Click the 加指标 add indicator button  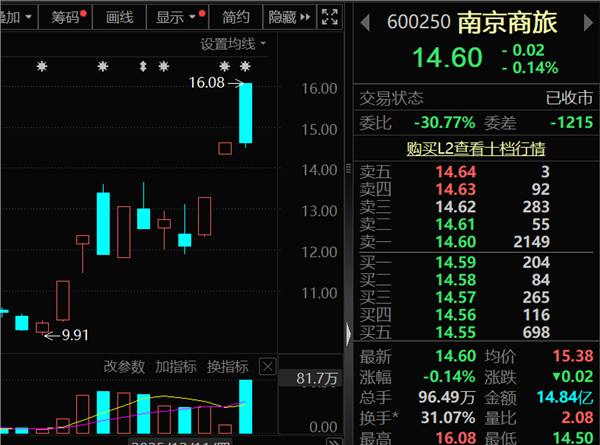point(176,367)
